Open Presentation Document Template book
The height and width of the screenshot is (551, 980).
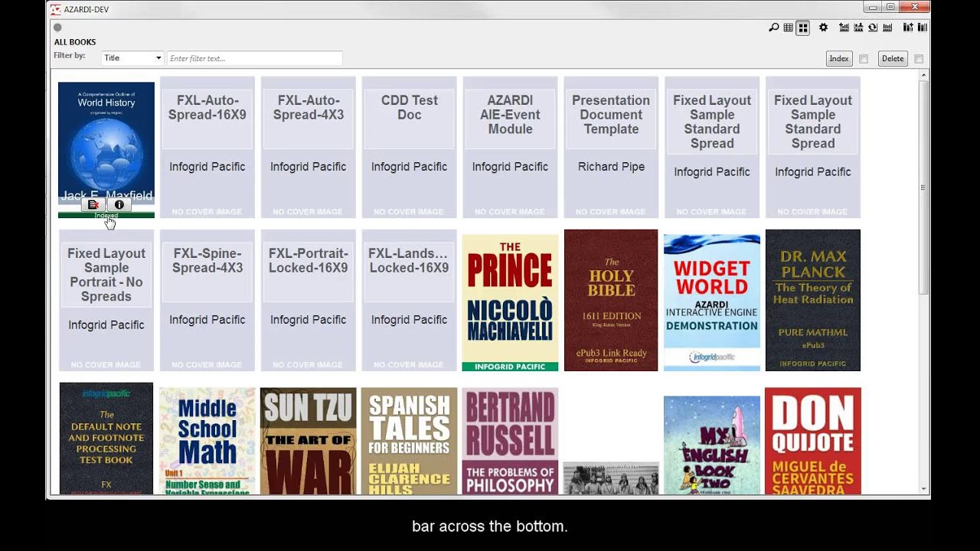click(x=611, y=147)
